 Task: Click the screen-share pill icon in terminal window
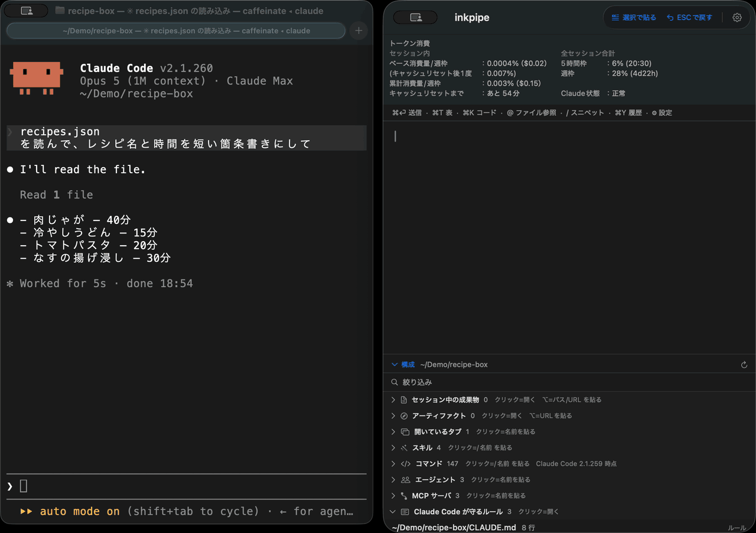[x=26, y=11]
